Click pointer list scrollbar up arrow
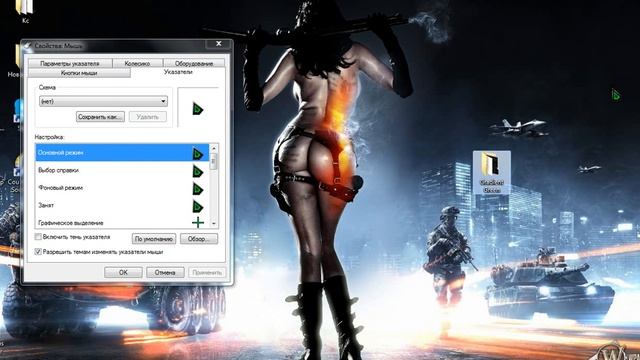This screenshot has height=360, width=640. [213, 148]
